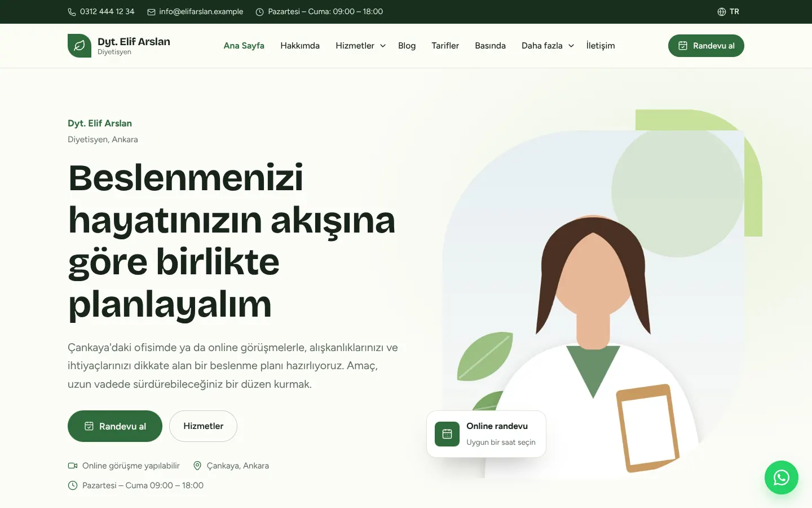This screenshot has width=812, height=508.
Task: Click info@elifarslan.example email link
Action: (201, 12)
